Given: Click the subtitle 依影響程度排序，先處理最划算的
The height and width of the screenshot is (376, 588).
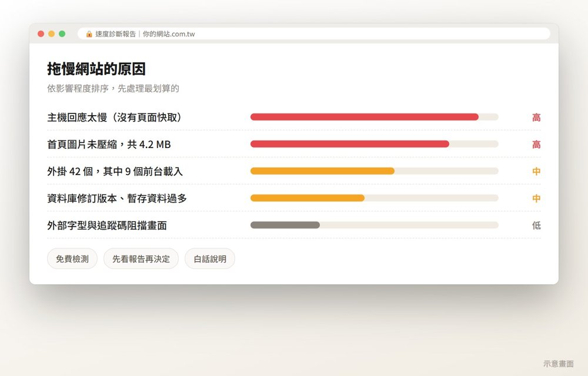Looking at the screenshot, I should (113, 88).
